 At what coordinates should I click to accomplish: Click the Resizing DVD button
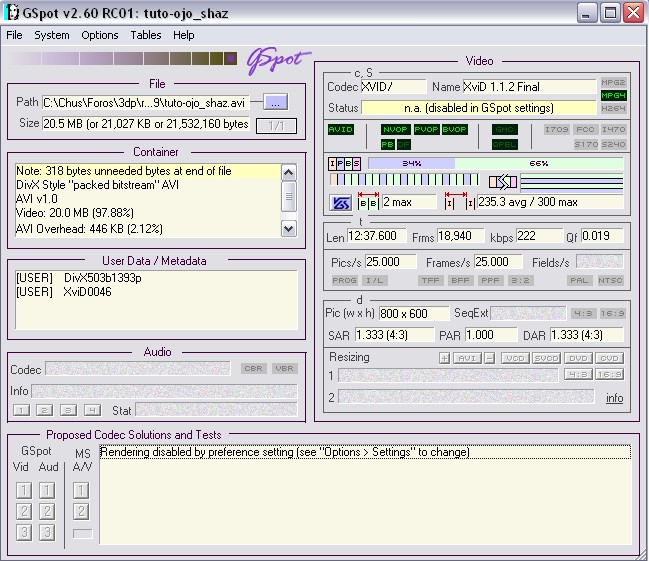click(x=578, y=358)
